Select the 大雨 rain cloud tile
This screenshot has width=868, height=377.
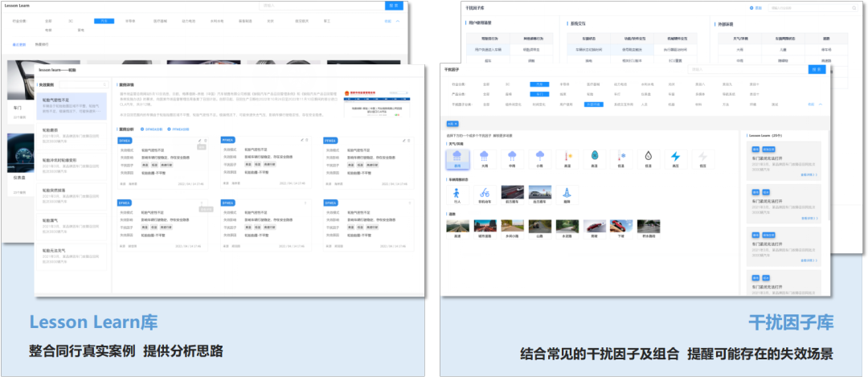point(485,159)
